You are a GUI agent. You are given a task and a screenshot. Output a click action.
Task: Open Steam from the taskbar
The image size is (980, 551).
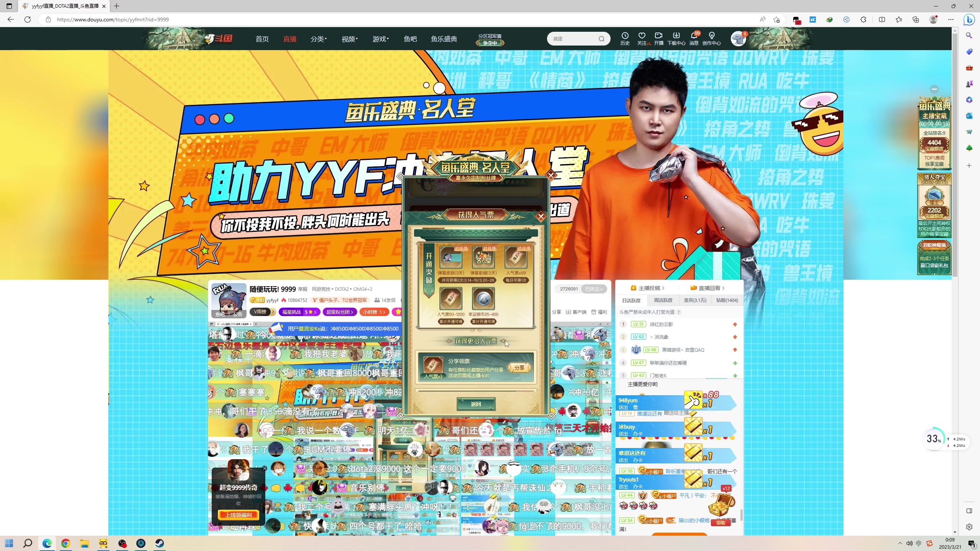coord(159,543)
